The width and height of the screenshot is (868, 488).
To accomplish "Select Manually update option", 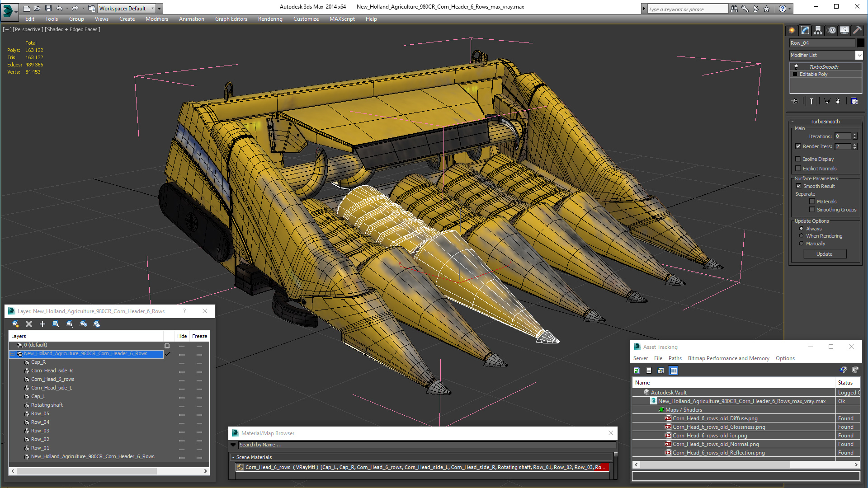I will (801, 244).
